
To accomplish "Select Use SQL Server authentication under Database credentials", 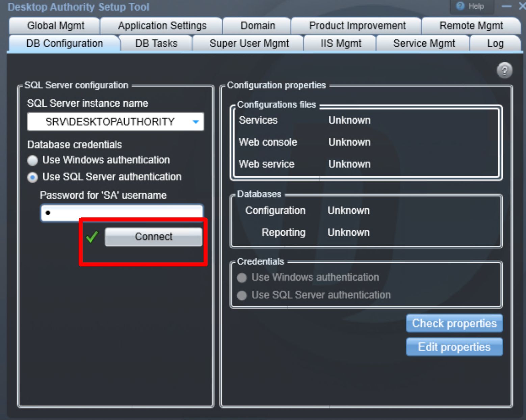I will click(x=32, y=177).
